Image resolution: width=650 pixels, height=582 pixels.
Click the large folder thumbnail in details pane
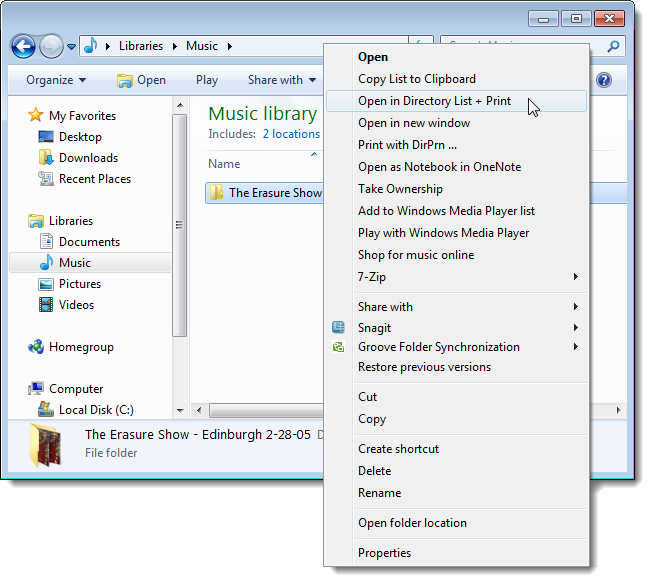46,445
